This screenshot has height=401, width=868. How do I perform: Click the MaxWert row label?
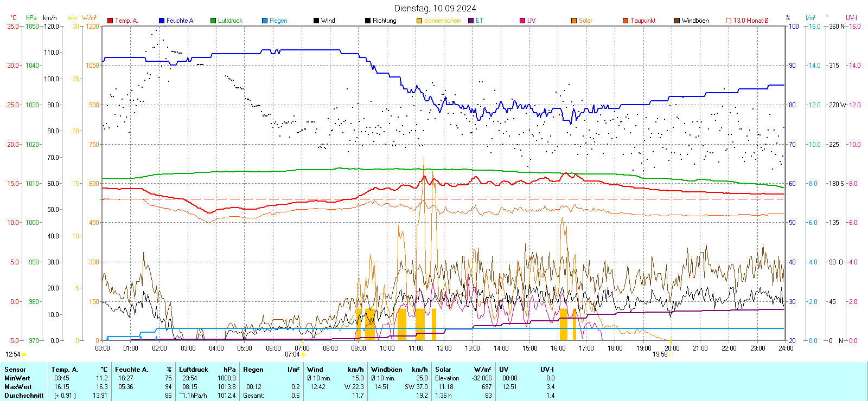tap(18, 387)
